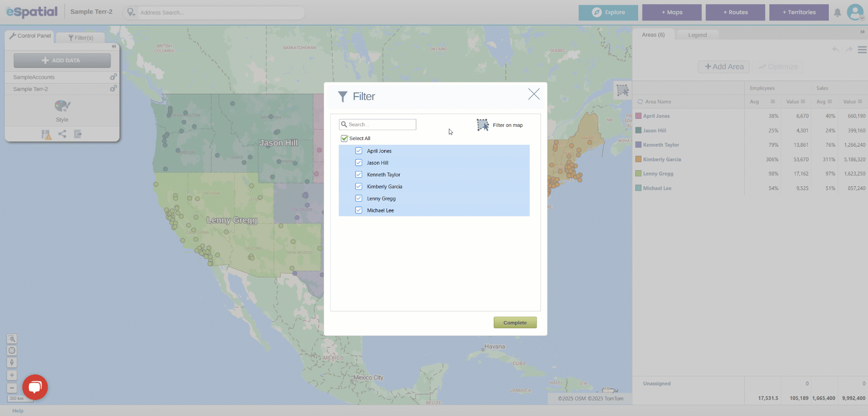868x416 pixels.
Task: Open the + Routes menu
Action: click(x=735, y=12)
